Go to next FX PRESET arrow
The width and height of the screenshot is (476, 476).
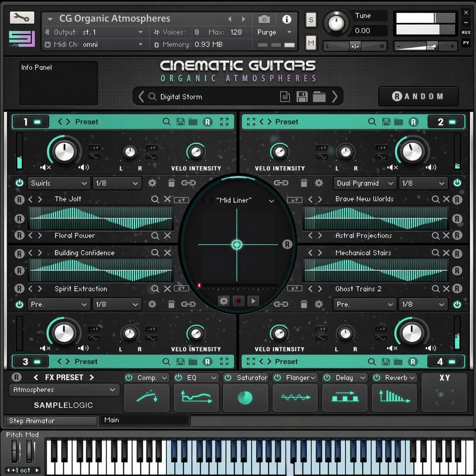pyautogui.click(x=92, y=377)
